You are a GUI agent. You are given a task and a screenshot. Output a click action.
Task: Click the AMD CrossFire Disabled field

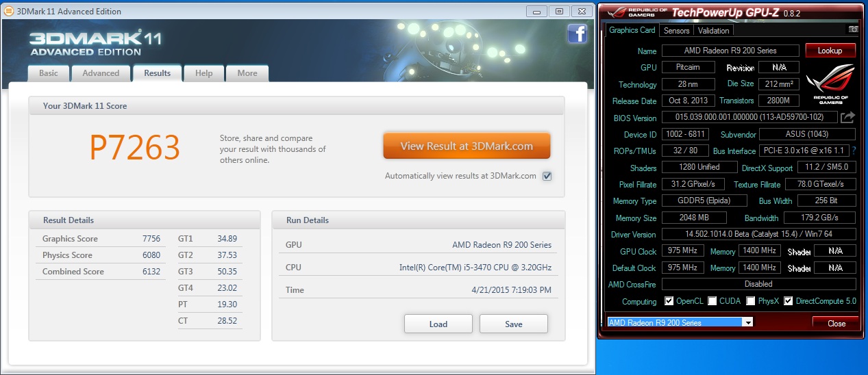pyautogui.click(x=759, y=284)
